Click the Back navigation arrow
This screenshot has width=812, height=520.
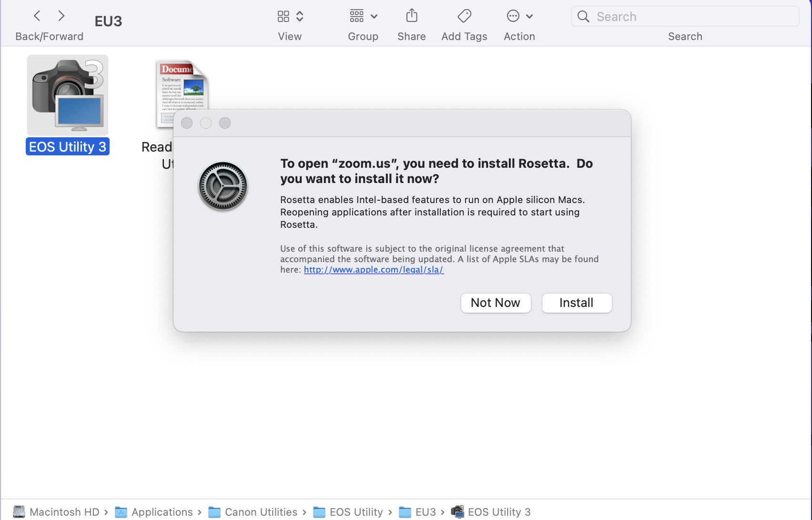tap(37, 16)
